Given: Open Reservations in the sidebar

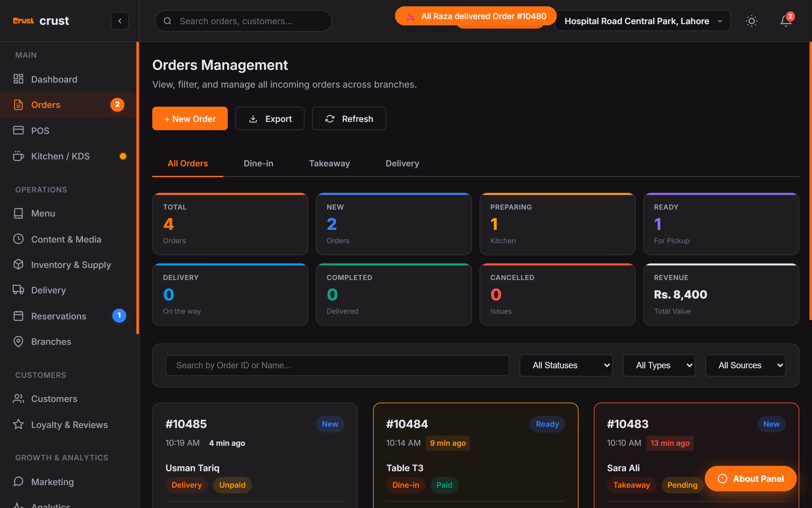Looking at the screenshot, I should click(x=68, y=316).
